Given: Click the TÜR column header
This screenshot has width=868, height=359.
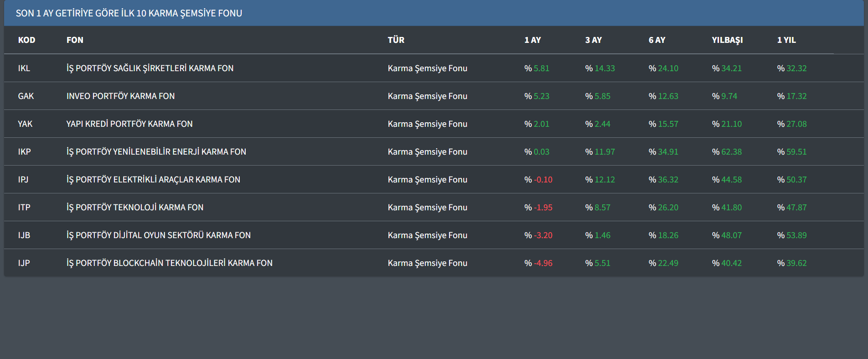Looking at the screenshot, I should [396, 40].
